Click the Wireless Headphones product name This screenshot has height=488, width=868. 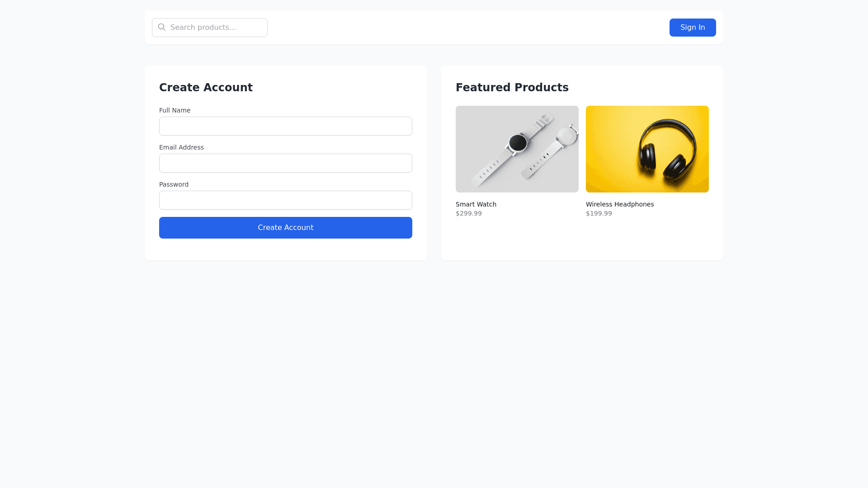[619, 204]
